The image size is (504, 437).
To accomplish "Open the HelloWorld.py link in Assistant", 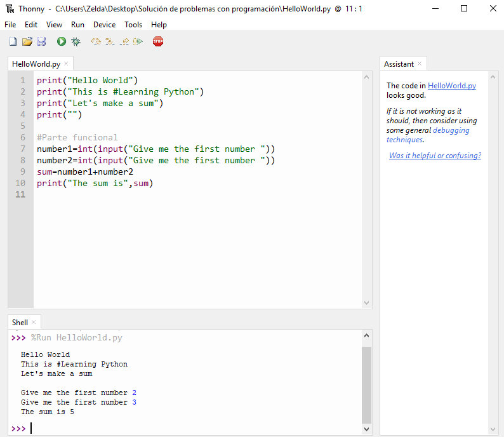I will tap(451, 86).
